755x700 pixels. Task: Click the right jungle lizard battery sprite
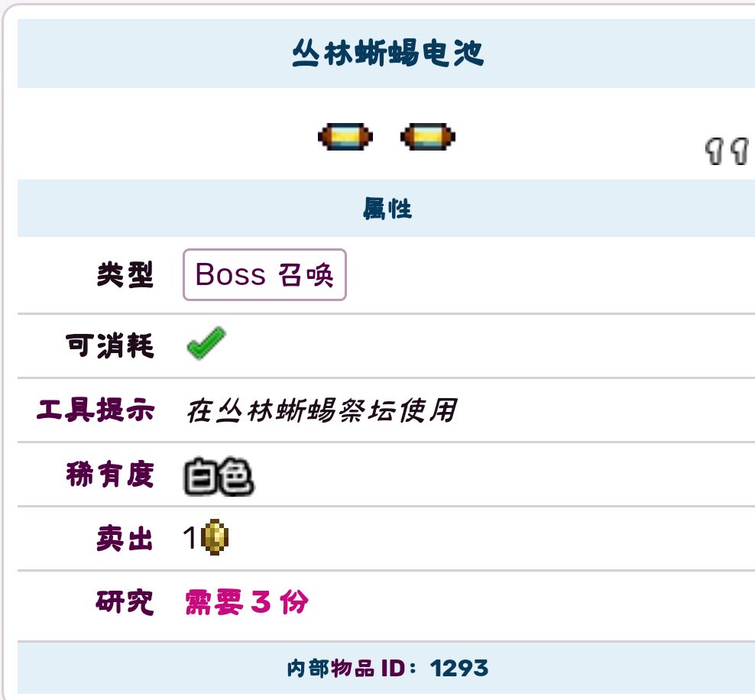pos(427,138)
